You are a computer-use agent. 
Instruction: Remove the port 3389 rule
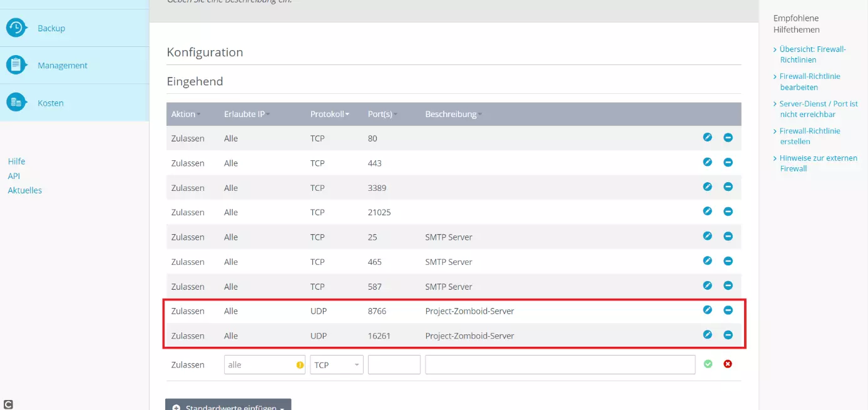(x=728, y=187)
